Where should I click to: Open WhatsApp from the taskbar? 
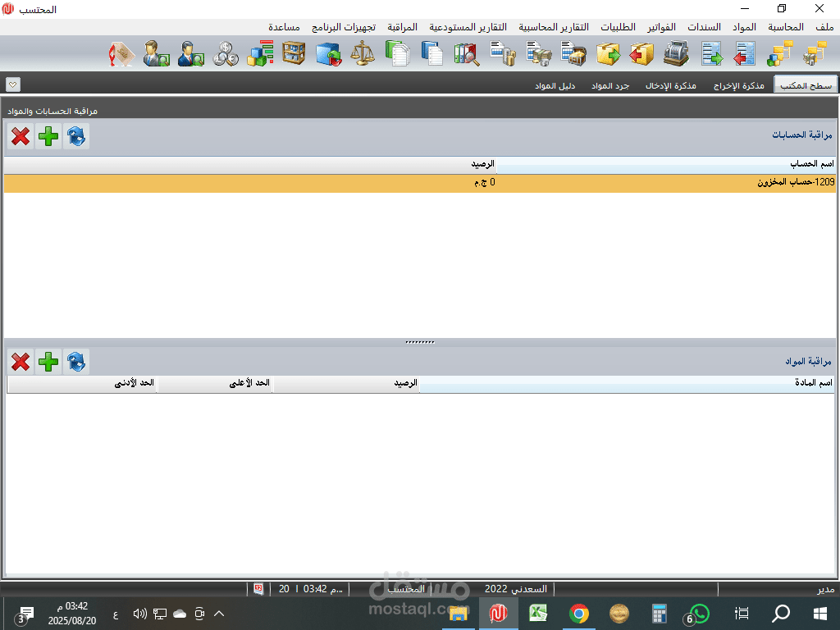pyautogui.click(x=699, y=614)
